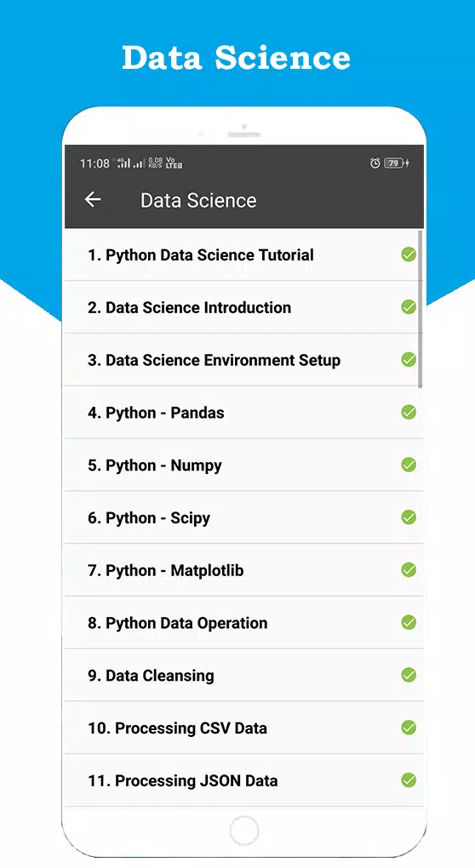Click green checkmark beside Data Science Introduction
475x868 pixels.
coord(409,307)
